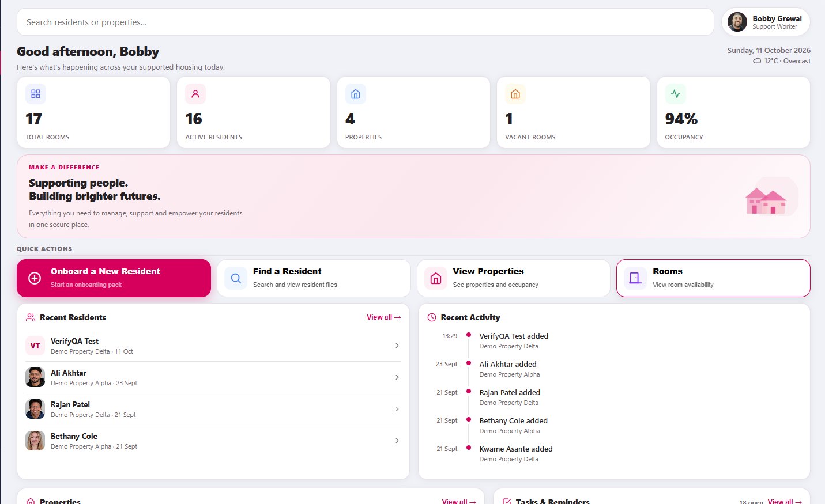Click the 1 Vacant Rooms stat card
This screenshot has height=504, width=825.
[x=574, y=112]
